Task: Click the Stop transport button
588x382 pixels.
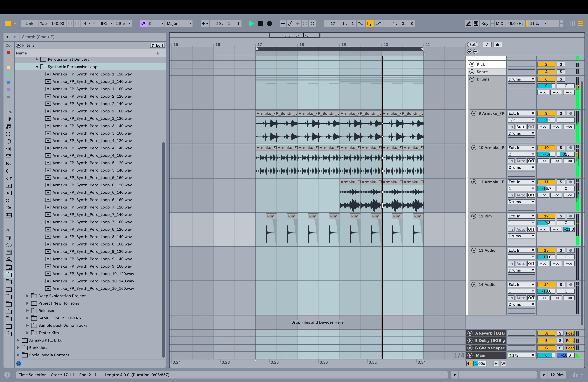Action: (x=261, y=24)
